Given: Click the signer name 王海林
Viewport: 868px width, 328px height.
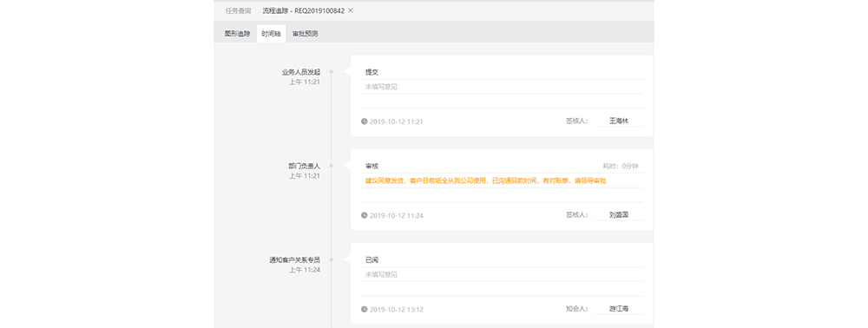Looking at the screenshot, I should [x=619, y=121].
